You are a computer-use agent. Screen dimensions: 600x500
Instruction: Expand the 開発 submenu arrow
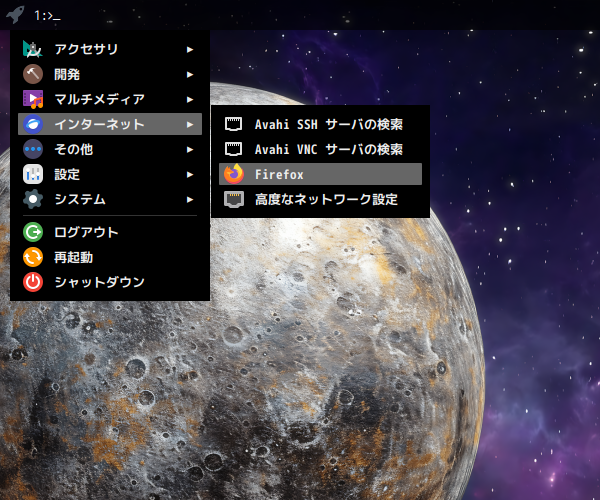pos(190,74)
